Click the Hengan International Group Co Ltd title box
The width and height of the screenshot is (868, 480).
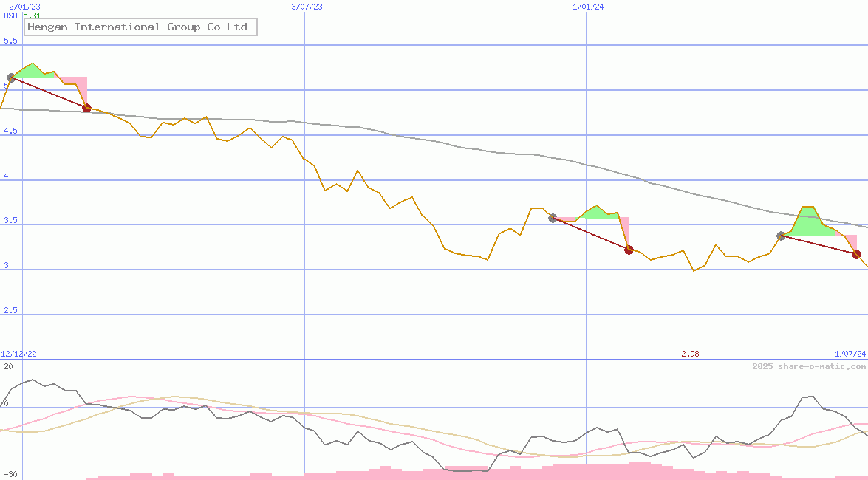click(140, 27)
